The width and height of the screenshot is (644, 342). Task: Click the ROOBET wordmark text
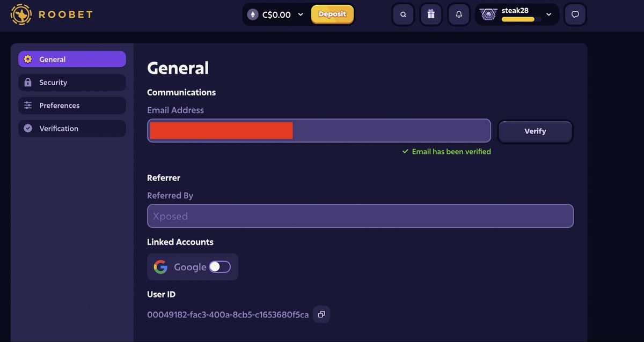point(65,14)
